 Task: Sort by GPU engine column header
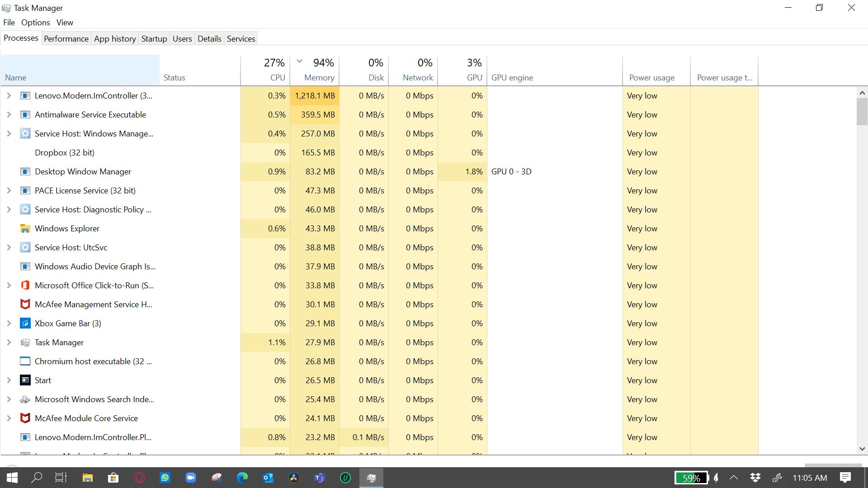[x=555, y=70]
